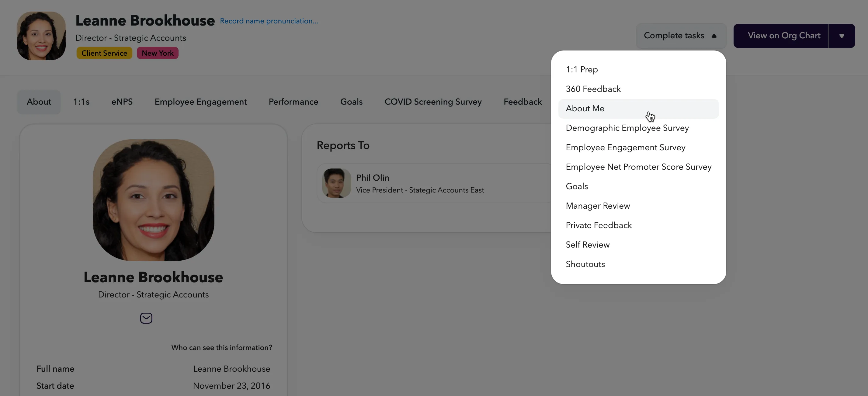This screenshot has height=396, width=868.
Task: Click Record name pronunciation link
Action: [x=269, y=21]
